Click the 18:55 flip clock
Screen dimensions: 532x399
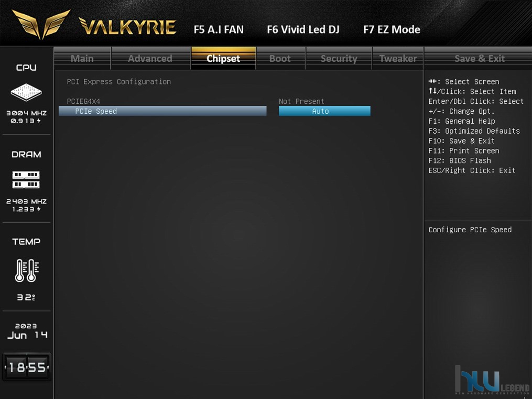point(27,367)
